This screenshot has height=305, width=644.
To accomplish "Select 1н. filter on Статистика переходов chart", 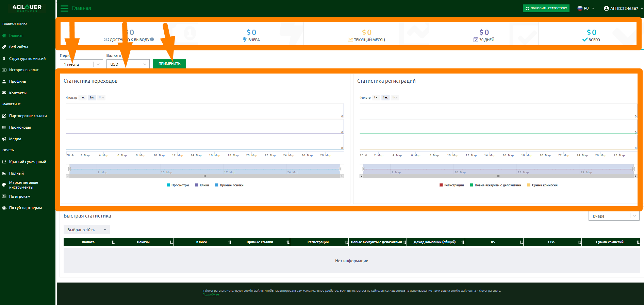I will click(x=83, y=97).
